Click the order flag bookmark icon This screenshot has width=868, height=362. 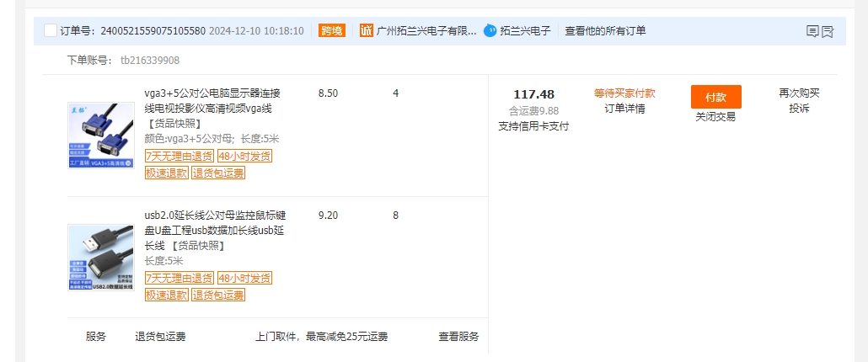tap(828, 32)
